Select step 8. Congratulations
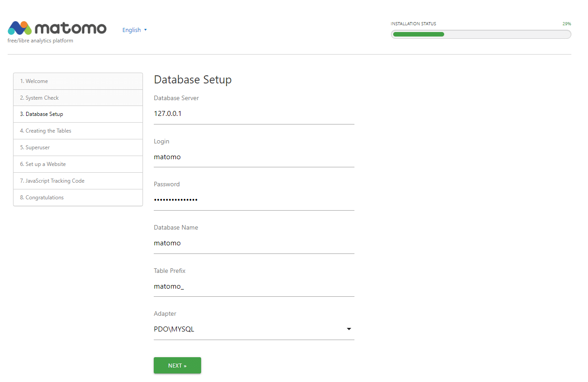This screenshot has height=382, width=588. point(78,198)
